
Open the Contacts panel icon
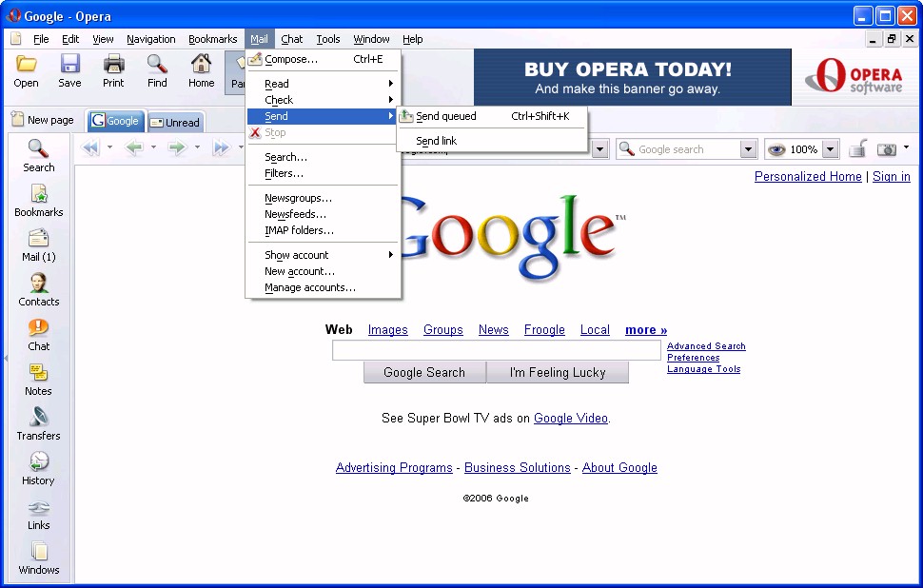pyautogui.click(x=39, y=283)
